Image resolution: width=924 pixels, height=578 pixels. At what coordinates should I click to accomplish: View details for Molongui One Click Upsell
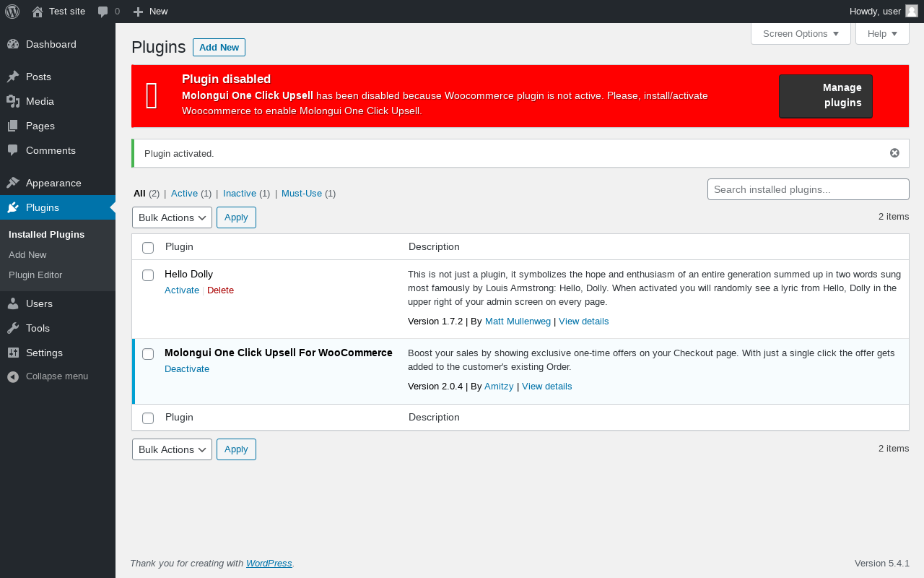[546, 387]
